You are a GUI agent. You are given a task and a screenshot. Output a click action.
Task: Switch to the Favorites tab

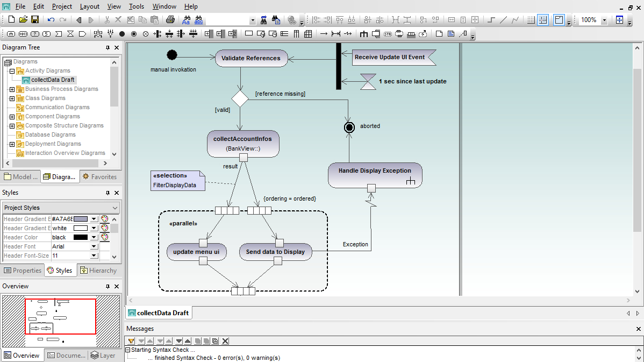pyautogui.click(x=100, y=176)
